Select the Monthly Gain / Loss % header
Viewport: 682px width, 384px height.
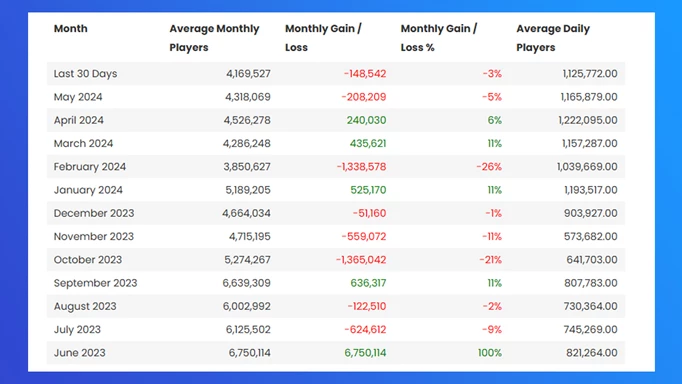point(439,38)
